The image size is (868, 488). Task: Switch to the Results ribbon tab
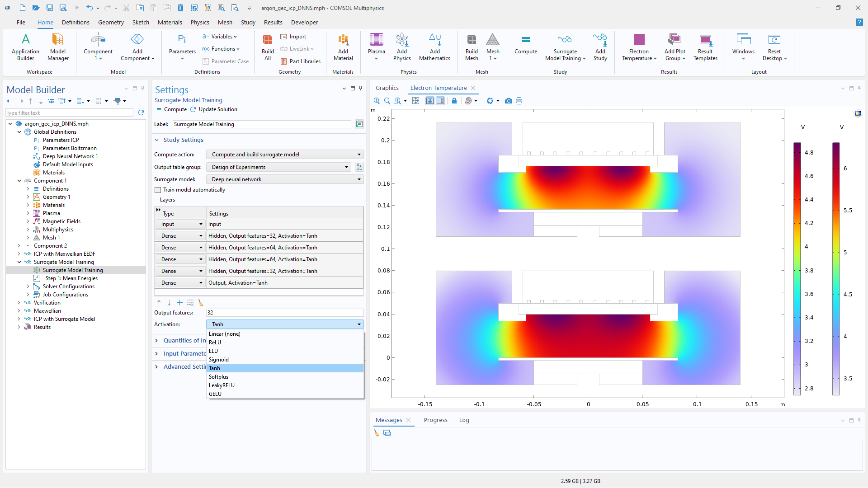(273, 22)
